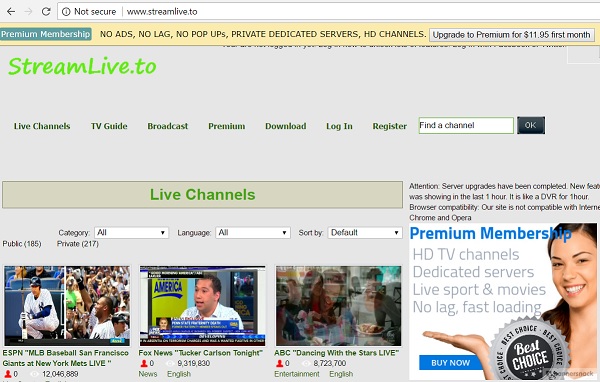Click the Attention: Server upgrades notice text
Viewport: 600px width, 382px height.
[504, 202]
